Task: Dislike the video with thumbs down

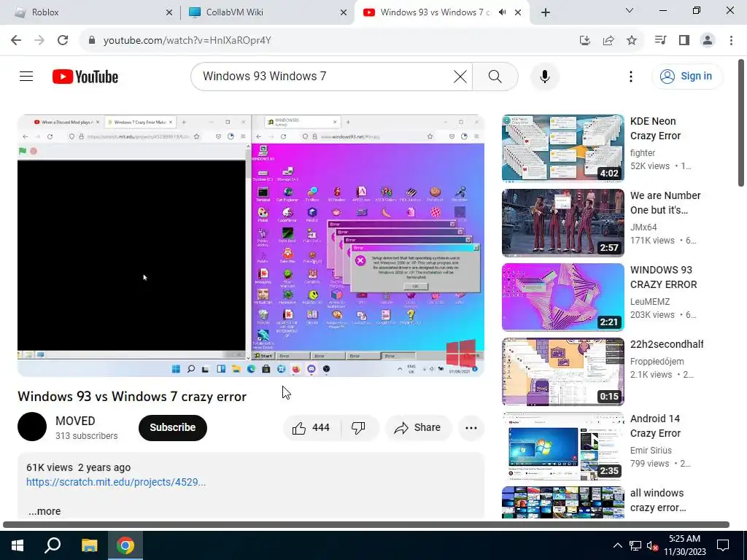Action: [359, 427]
